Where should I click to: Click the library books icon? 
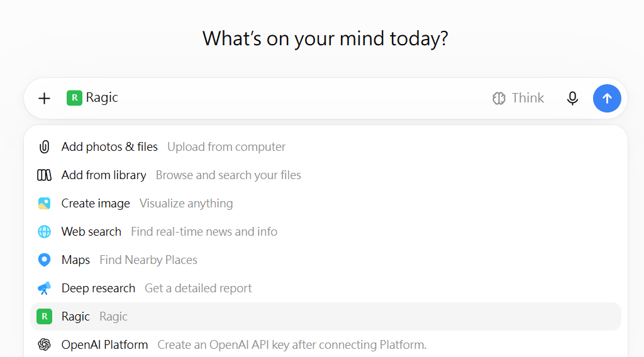pos(45,175)
